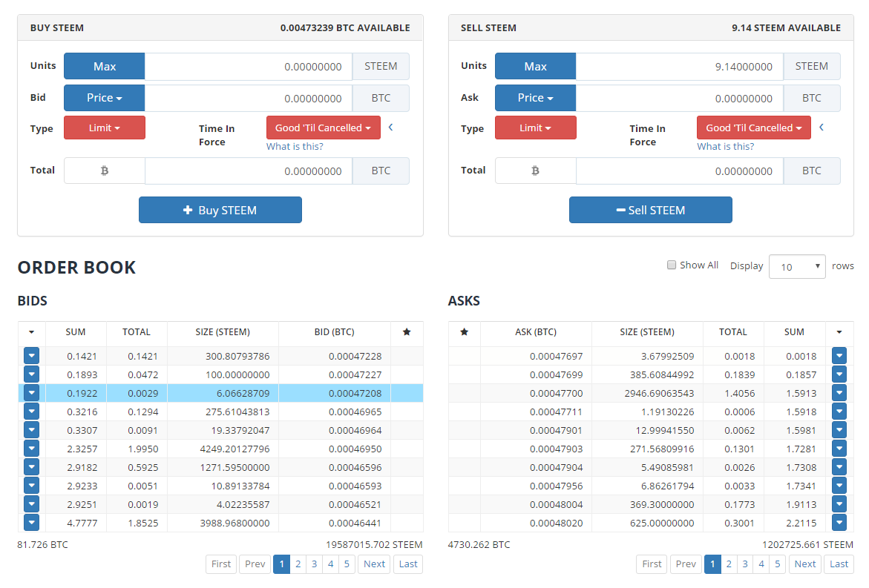Screen dimensions: 869x588
Task: Open Good 'Til Cancelled dropdown in Buy panel
Action: [323, 128]
